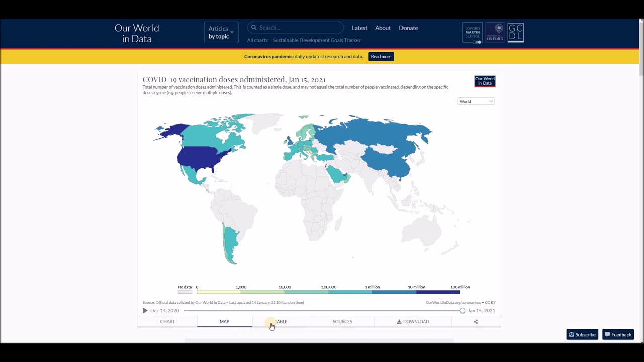This screenshot has height=362, width=644.
Task: Click the GCDL logo
Action: (515, 33)
